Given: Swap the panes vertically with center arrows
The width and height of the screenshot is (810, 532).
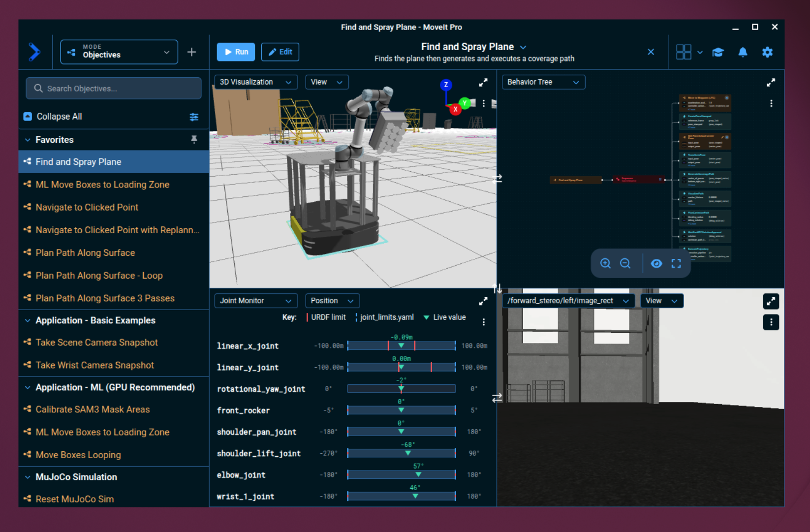Looking at the screenshot, I should point(497,288).
